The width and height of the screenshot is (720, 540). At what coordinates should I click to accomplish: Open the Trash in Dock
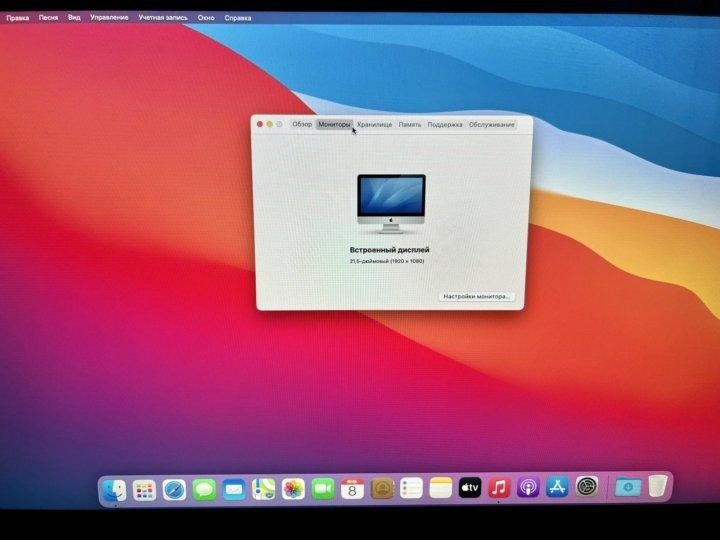coord(658,486)
